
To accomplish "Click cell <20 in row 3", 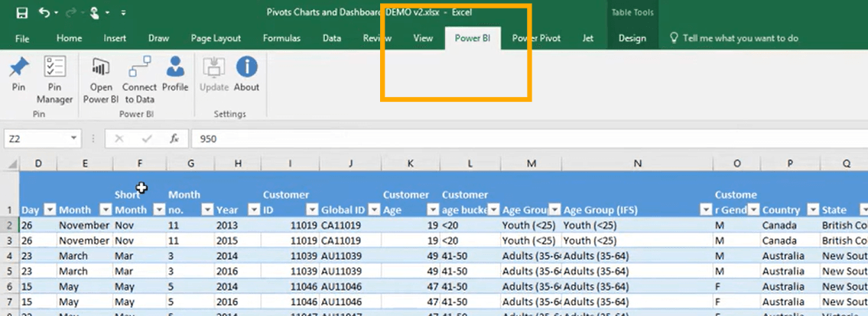I will tap(470, 241).
